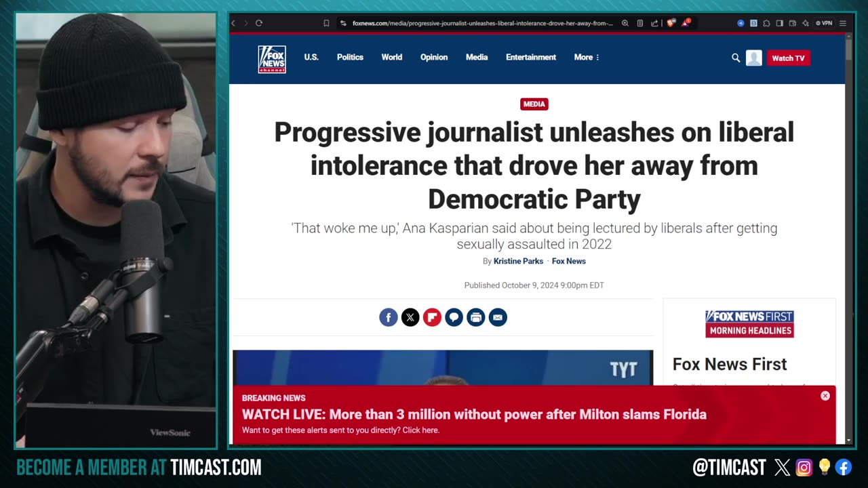
Task: Open the Brave wallet icon
Action: click(792, 23)
